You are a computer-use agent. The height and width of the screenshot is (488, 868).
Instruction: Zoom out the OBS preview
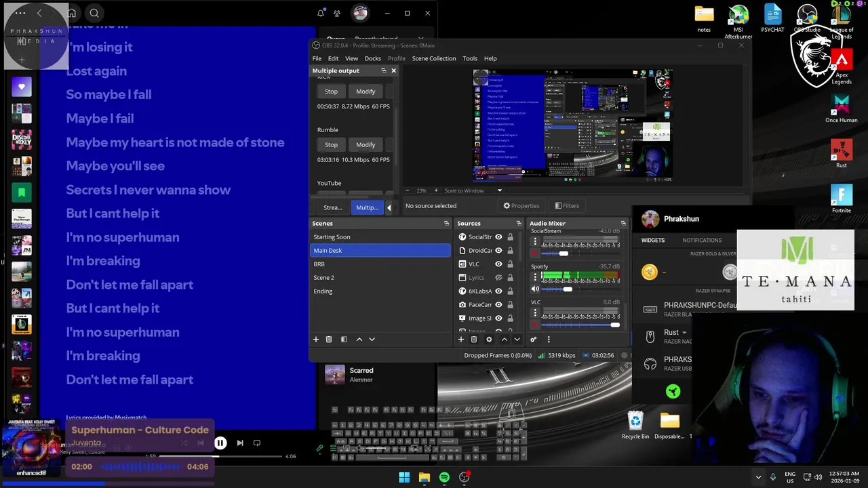[409, 190]
